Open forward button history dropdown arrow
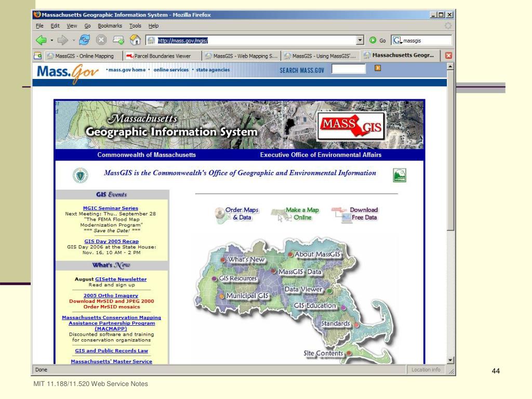Viewport: 532px width, 399px height. pyautogui.click(x=73, y=41)
